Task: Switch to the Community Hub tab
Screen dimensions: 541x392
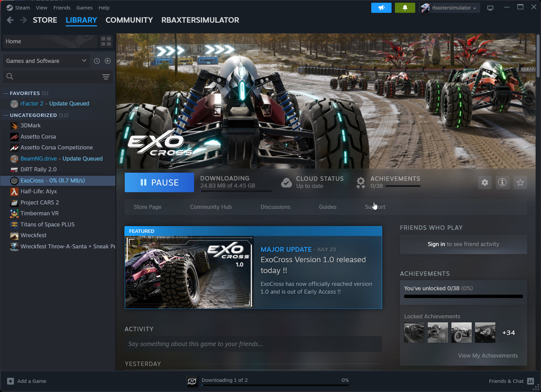Action: [211, 207]
